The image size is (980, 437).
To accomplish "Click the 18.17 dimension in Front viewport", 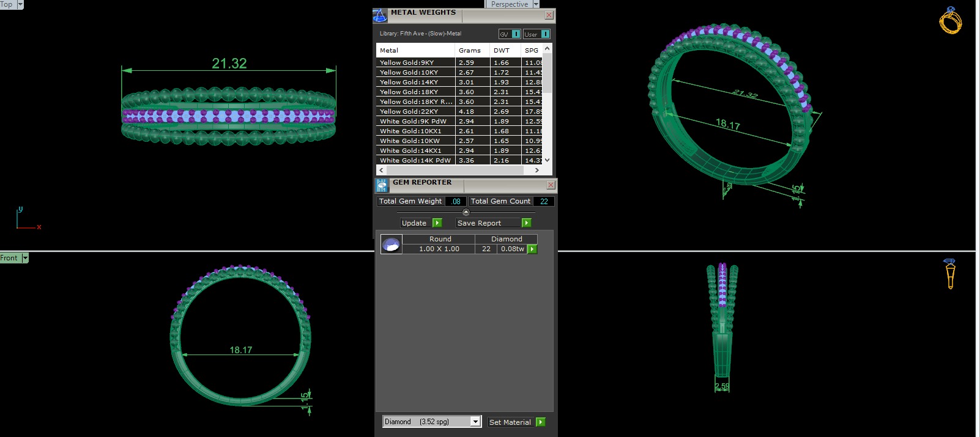I will coord(241,350).
